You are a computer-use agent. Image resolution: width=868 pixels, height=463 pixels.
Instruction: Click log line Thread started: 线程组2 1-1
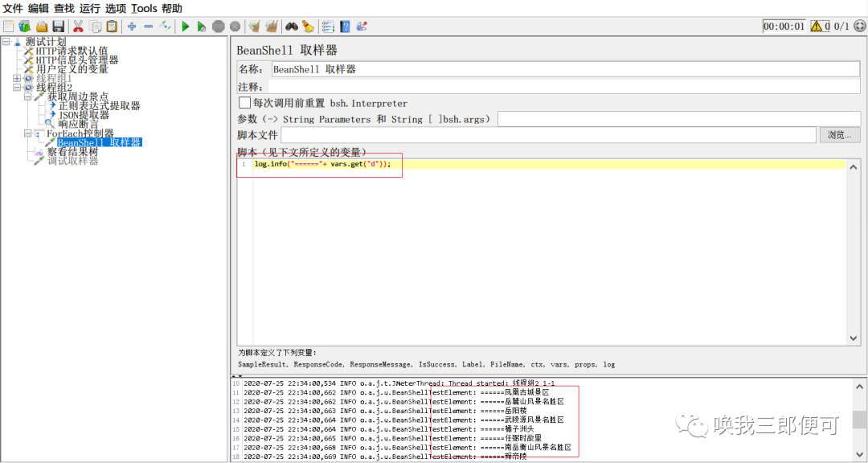click(399, 383)
